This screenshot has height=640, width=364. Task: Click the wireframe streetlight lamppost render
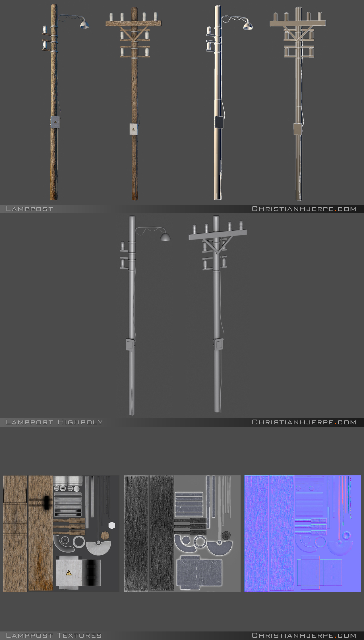tap(218, 102)
